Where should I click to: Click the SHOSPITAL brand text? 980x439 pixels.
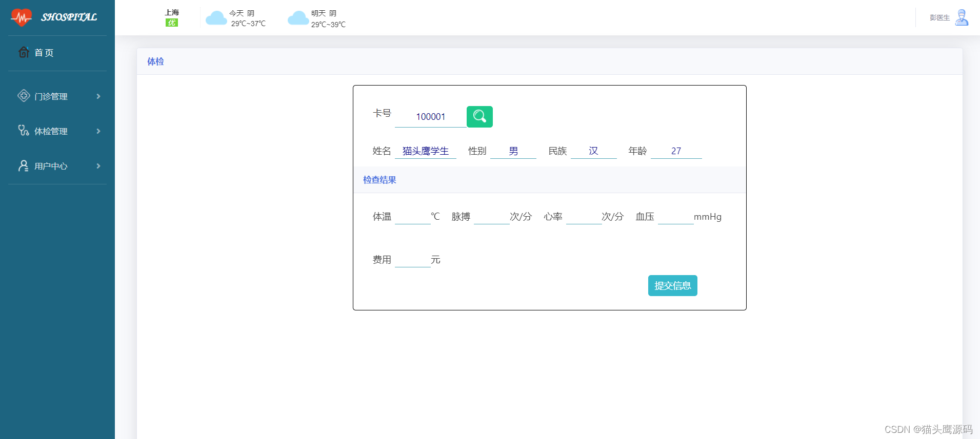69,17
